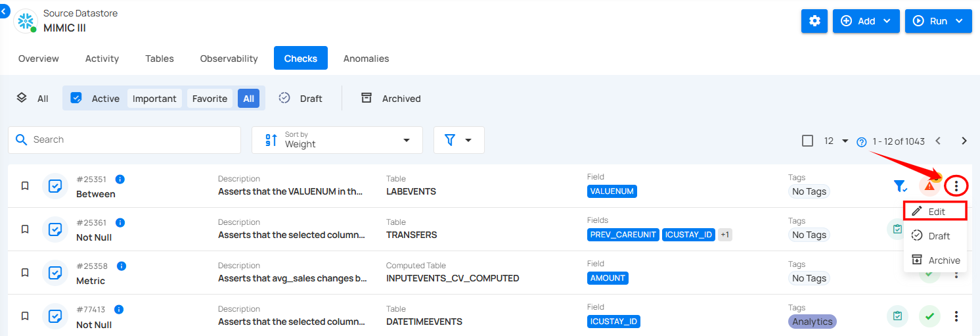
Task: Show All checks with layers icon
Action: pos(32,99)
